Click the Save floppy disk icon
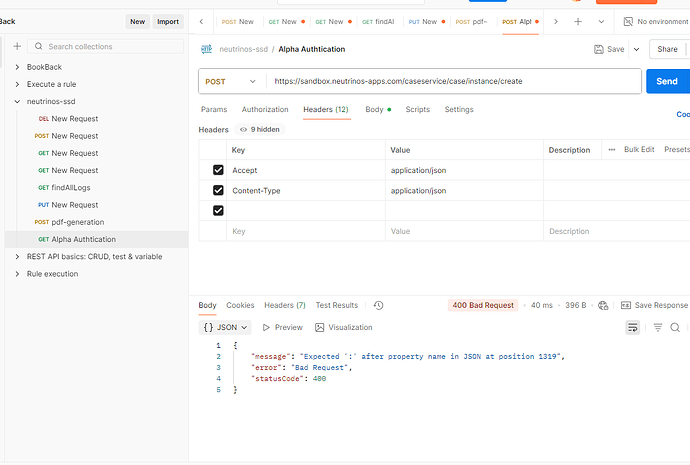Screen dimensions: 690x465 (x=599, y=49)
